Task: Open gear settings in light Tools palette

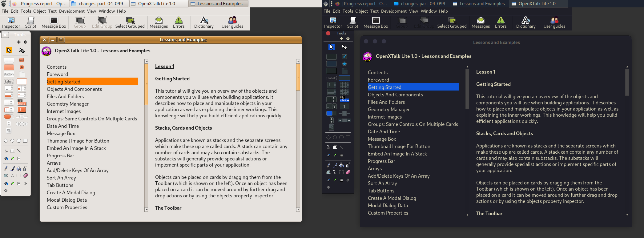Action: 25,42
